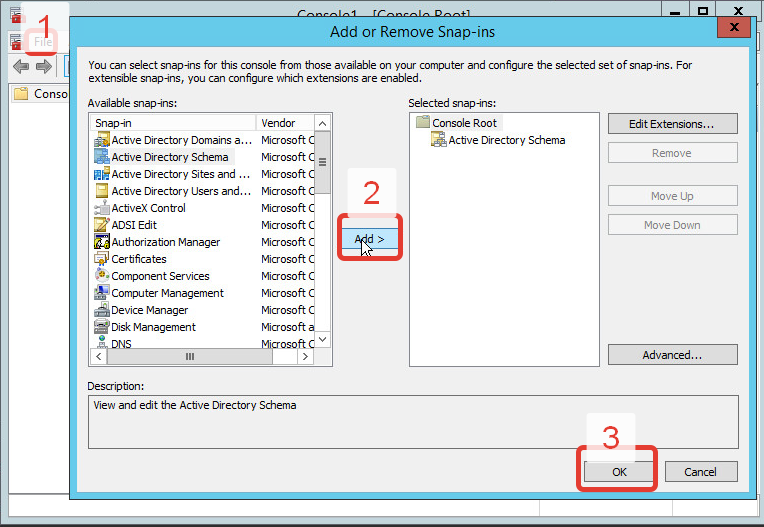Click the horizontal scroll right arrow

point(306,357)
